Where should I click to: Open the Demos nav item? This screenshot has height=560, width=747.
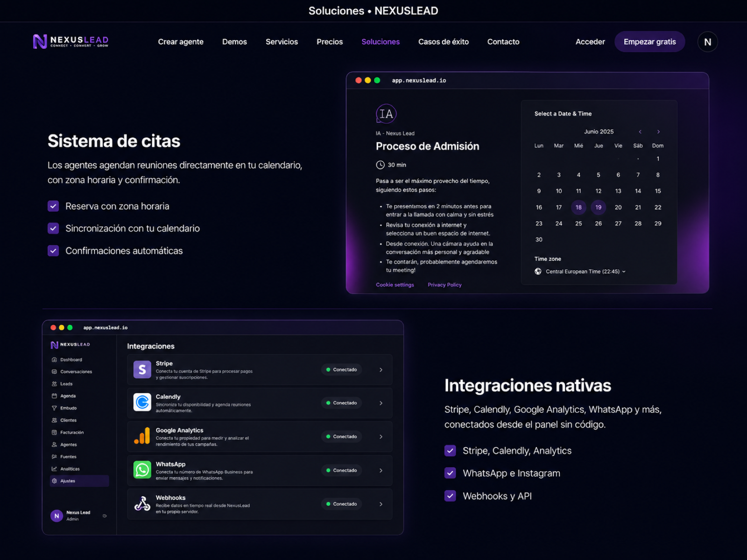(234, 42)
